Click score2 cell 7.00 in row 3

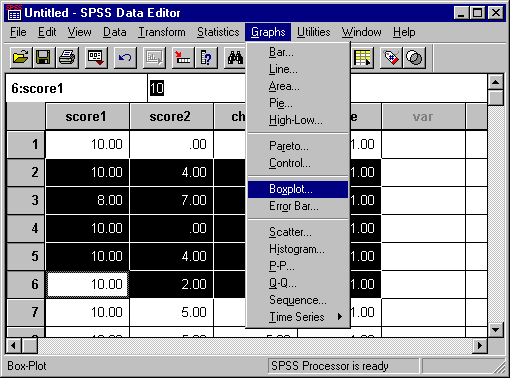point(171,200)
